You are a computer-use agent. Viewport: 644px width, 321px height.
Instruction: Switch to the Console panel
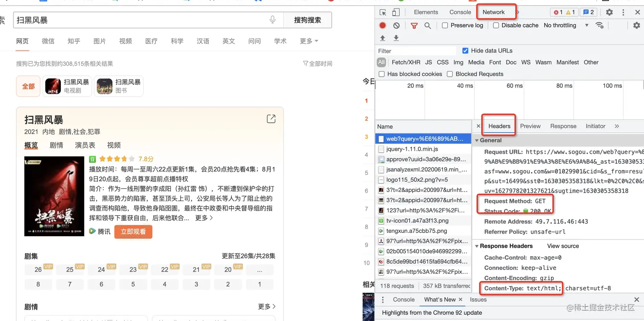pos(460,12)
